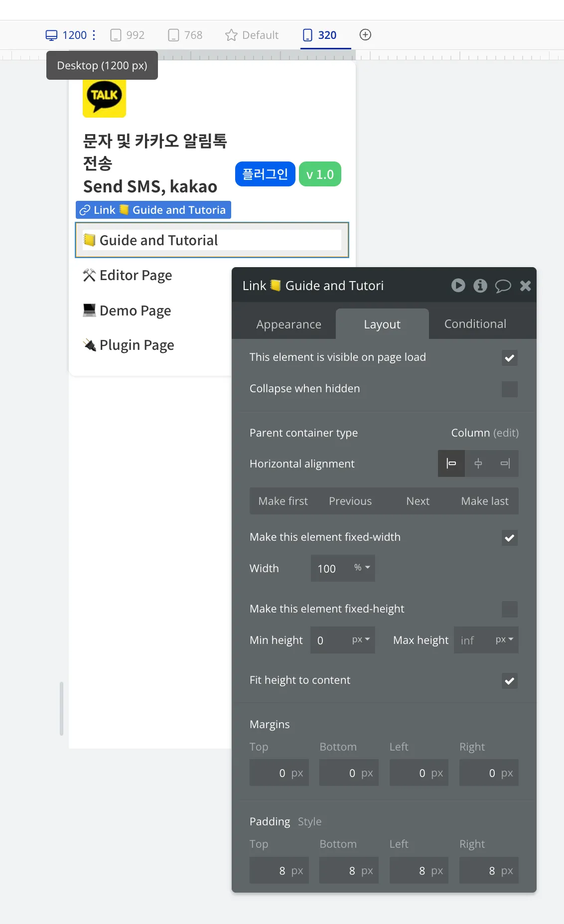Open the element info icon

[x=480, y=285]
